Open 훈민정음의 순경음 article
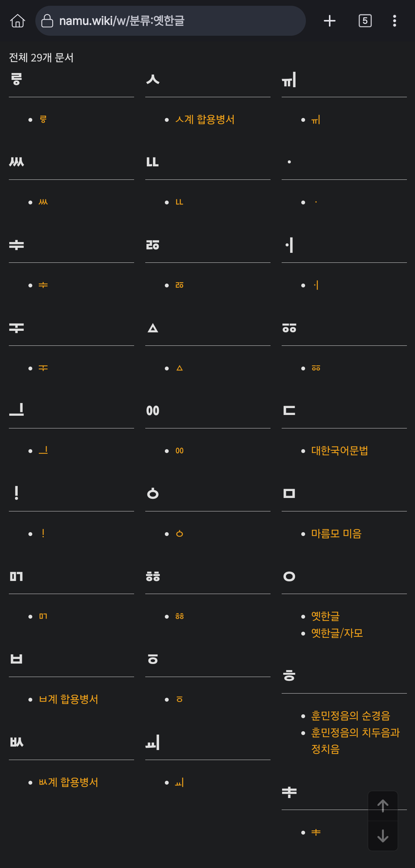Image resolution: width=415 pixels, height=868 pixels. coord(350,716)
